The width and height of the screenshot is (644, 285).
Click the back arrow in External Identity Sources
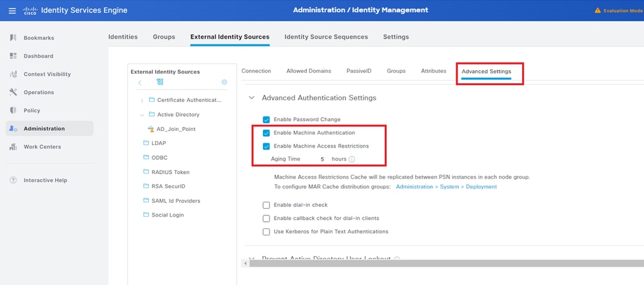140,83
